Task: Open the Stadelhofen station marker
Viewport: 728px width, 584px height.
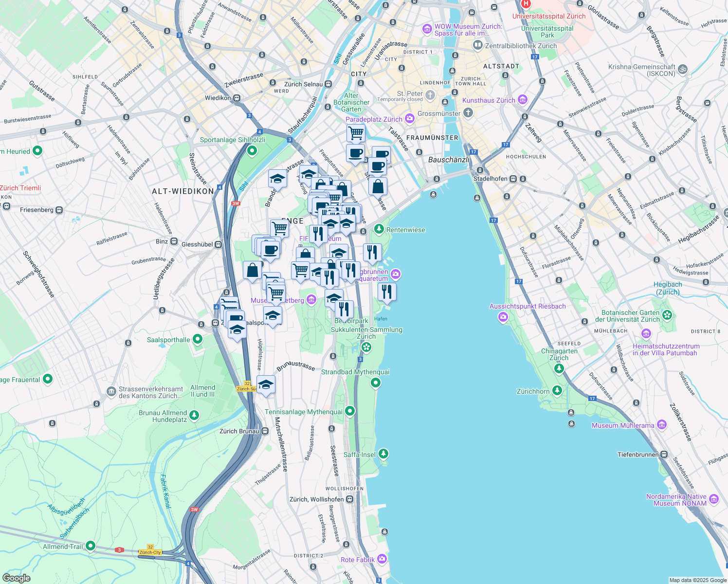Action: [x=513, y=179]
